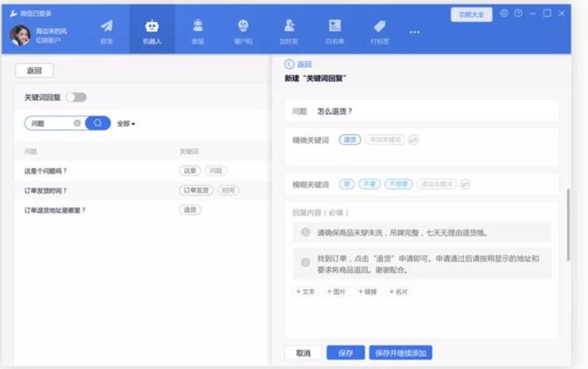Select the row 订单发货时间？
The image size is (588, 369).
point(141,190)
